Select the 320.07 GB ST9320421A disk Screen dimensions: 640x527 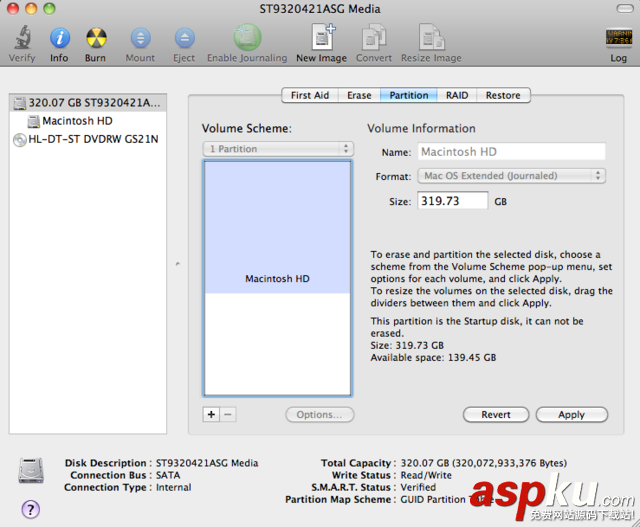point(88,102)
